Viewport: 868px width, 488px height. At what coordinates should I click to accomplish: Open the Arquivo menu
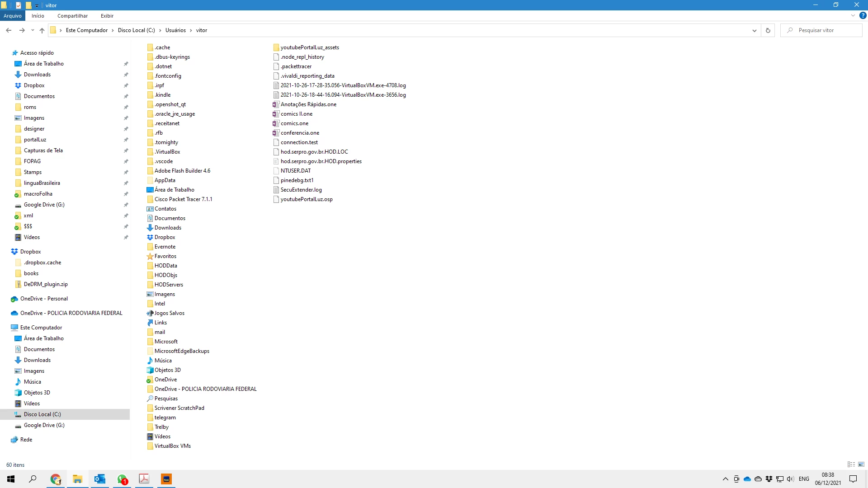point(13,16)
